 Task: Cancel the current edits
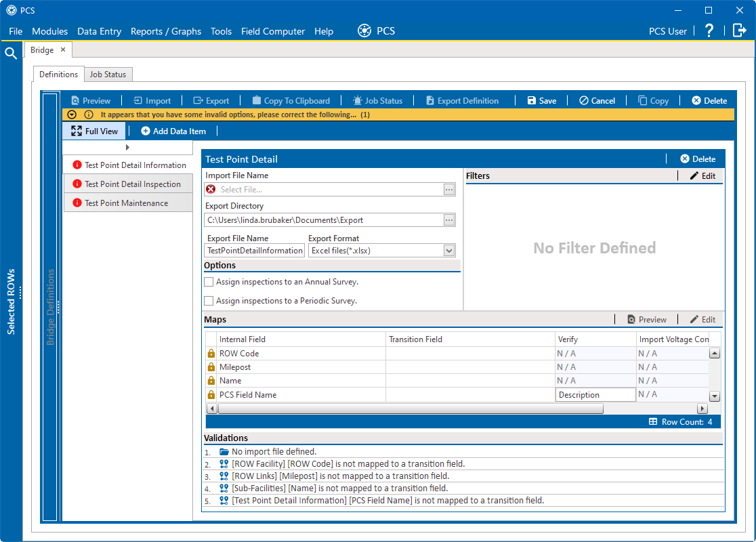(597, 100)
